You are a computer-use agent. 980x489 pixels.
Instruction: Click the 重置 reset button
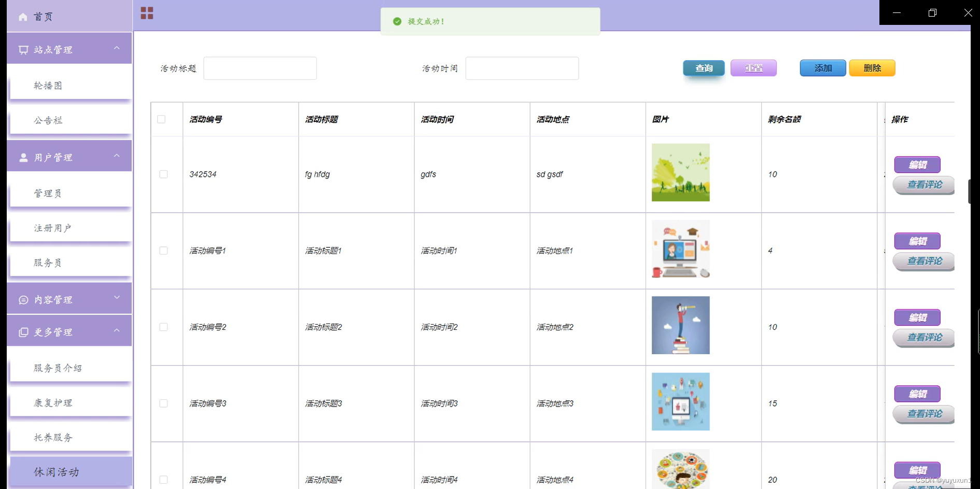pos(753,68)
